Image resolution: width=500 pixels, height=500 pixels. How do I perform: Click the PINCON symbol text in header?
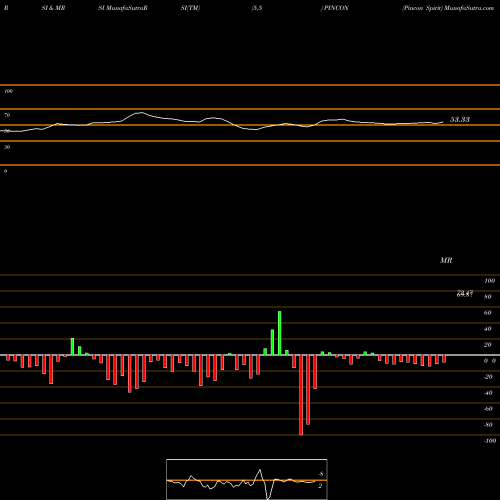pos(336,8)
